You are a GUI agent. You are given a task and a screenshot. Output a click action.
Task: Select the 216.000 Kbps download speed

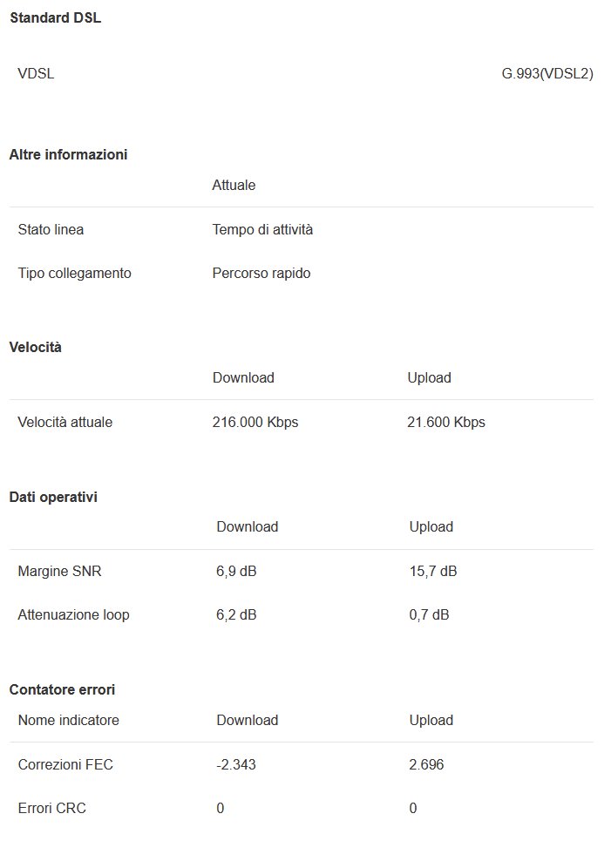tap(255, 422)
